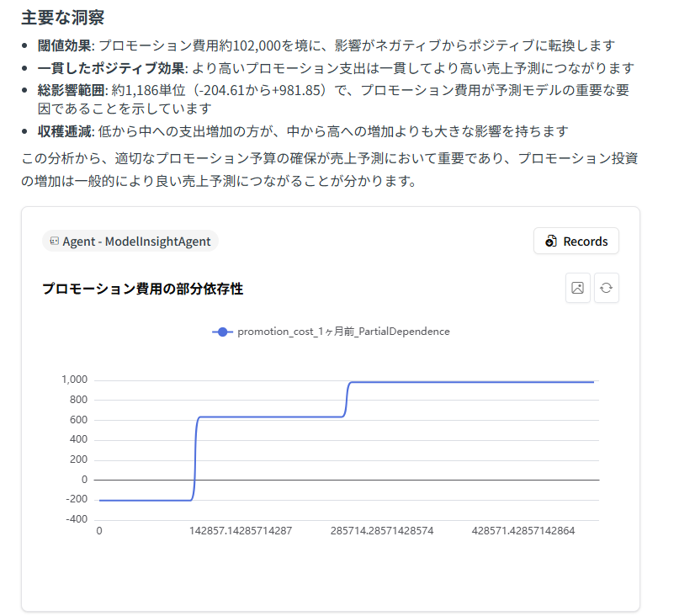Click the x-axis label 428571.42857142864
Screen dimensions: 679x616
(523, 531)
